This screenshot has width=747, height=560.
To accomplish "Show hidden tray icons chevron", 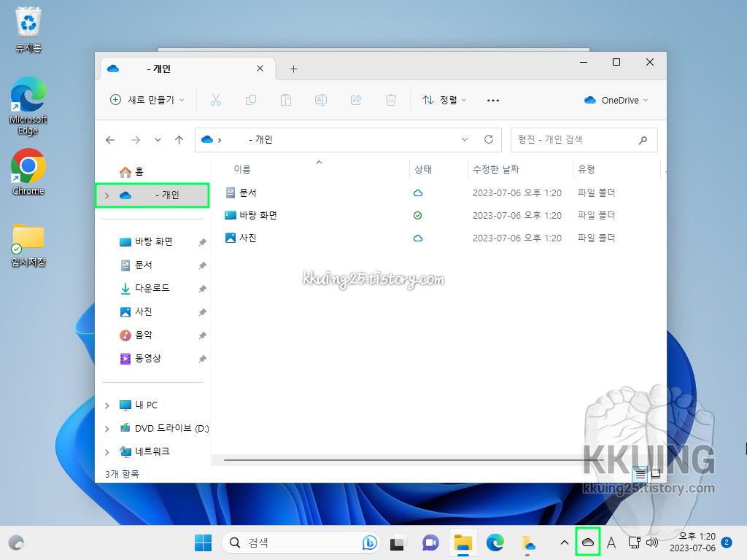I will [x=564, y=542].
